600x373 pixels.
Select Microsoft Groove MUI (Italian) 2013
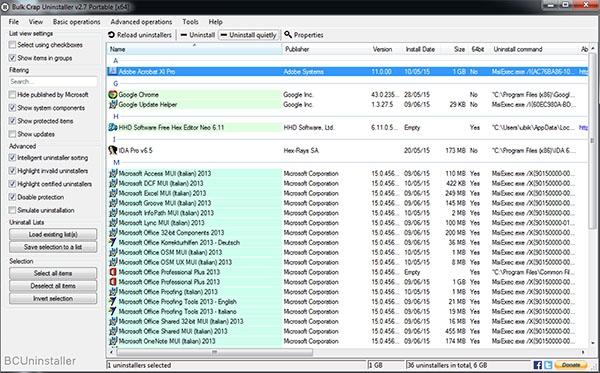(347, 203)
